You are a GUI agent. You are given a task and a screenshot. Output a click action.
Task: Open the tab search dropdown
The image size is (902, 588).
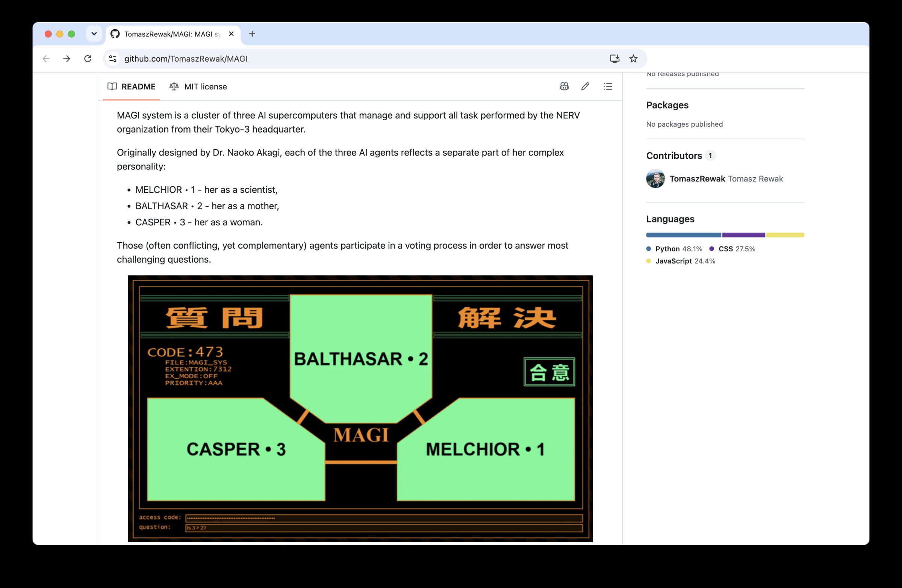tap(94, 34)
